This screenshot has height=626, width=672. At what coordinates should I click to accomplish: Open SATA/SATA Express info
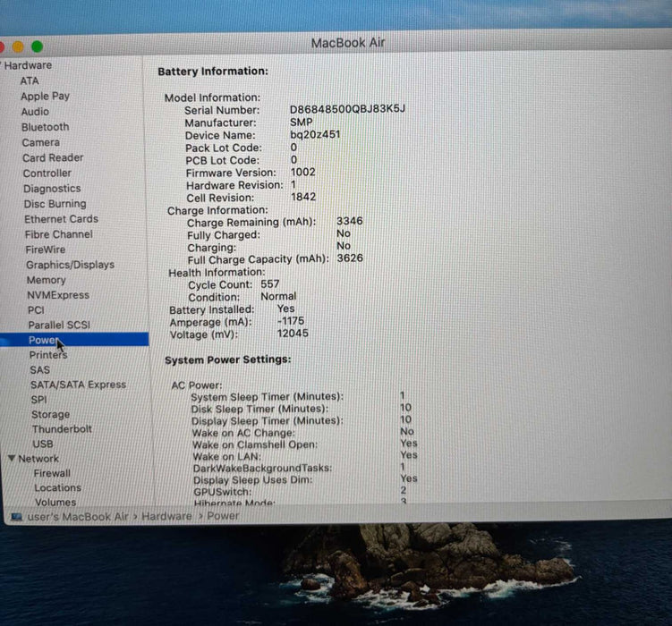tap(78, 385)
